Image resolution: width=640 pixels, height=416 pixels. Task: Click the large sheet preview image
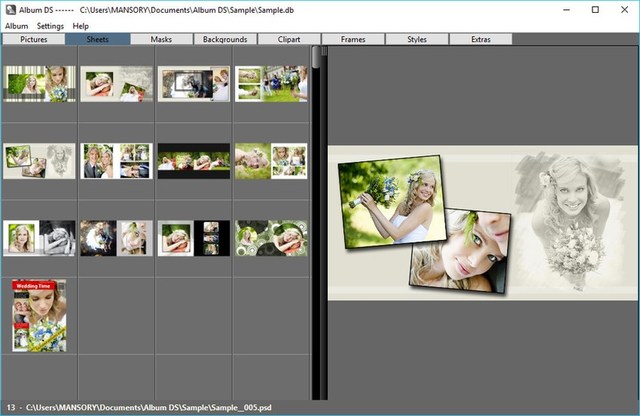(482, 222)
